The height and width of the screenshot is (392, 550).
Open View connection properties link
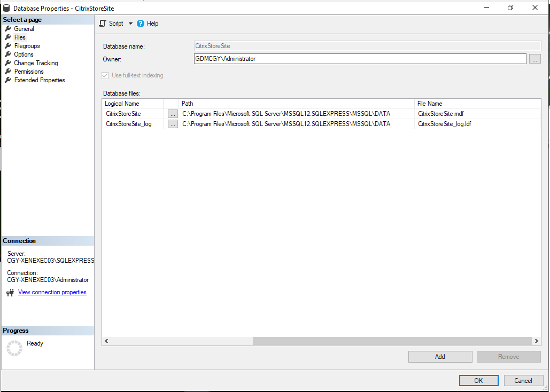pos(52,292)
